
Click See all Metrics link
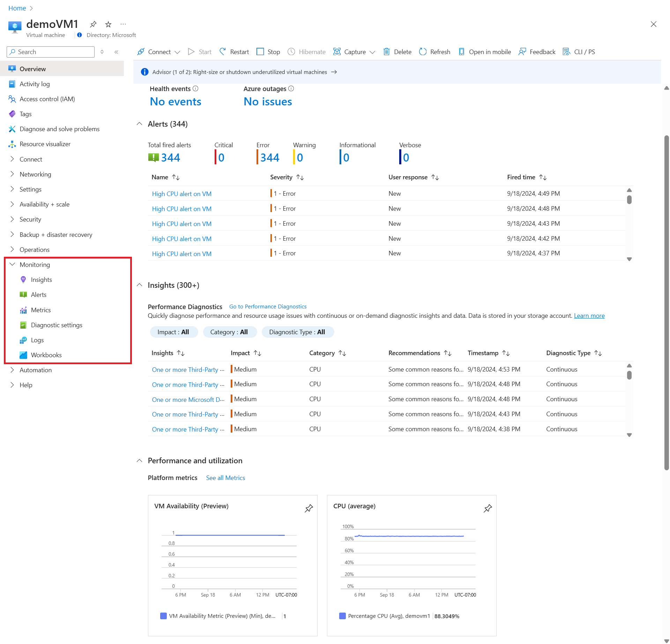coord(225,477)
